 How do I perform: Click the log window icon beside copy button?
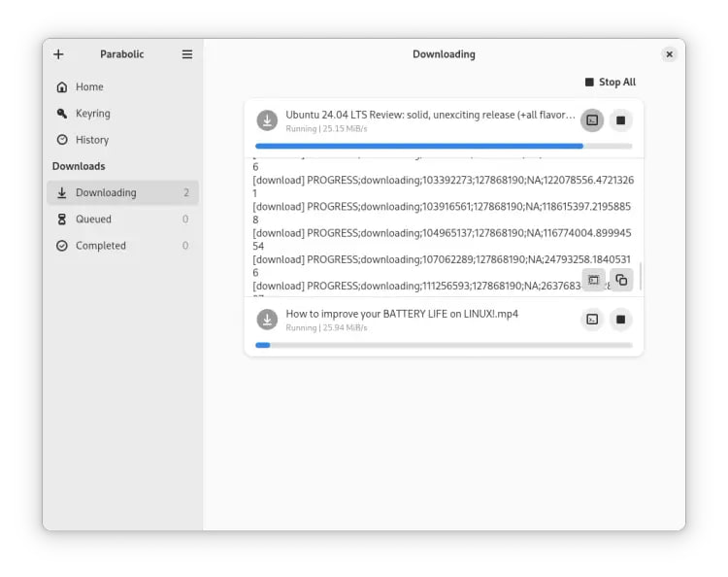coord(593,280)
